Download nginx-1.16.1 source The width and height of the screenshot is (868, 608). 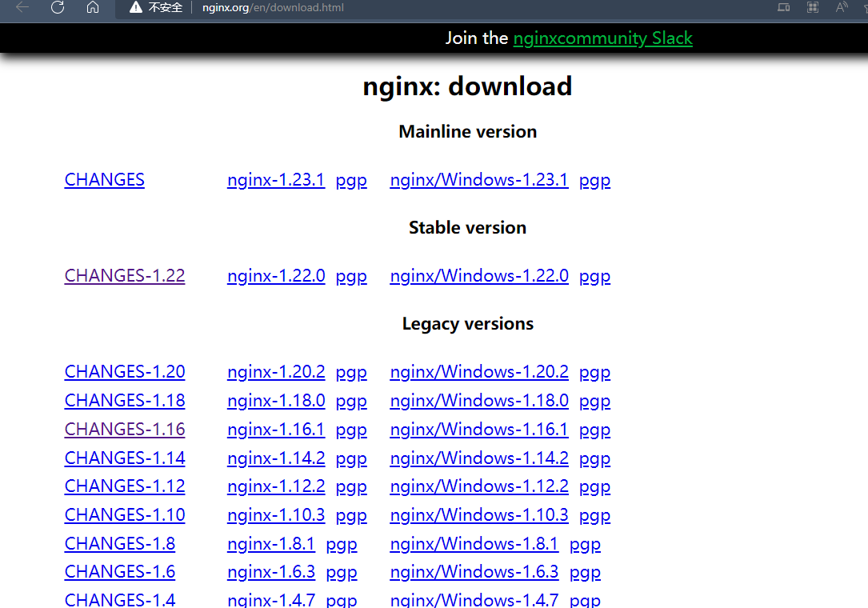276,429
